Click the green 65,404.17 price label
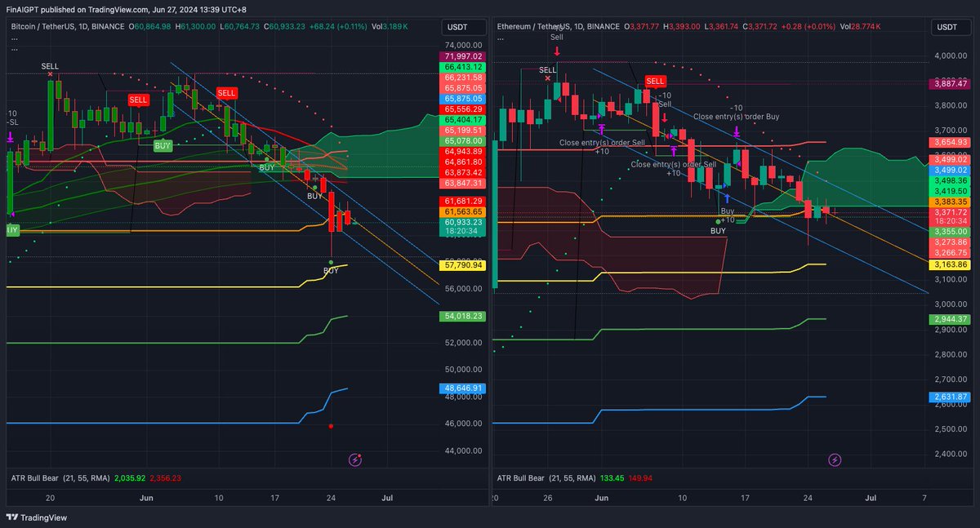Image resolution: width=980 pixels, height=528 pixels. (x=464, y=119)
